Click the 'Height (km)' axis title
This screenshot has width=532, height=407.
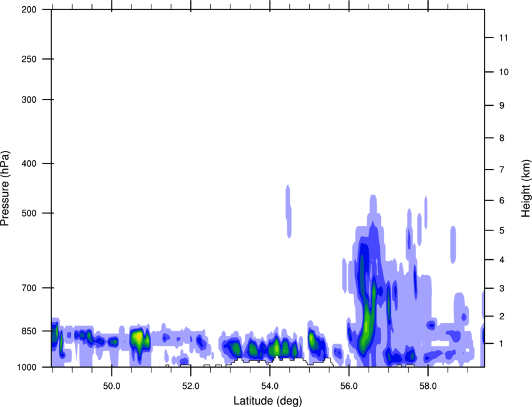(x=526, y=188)
